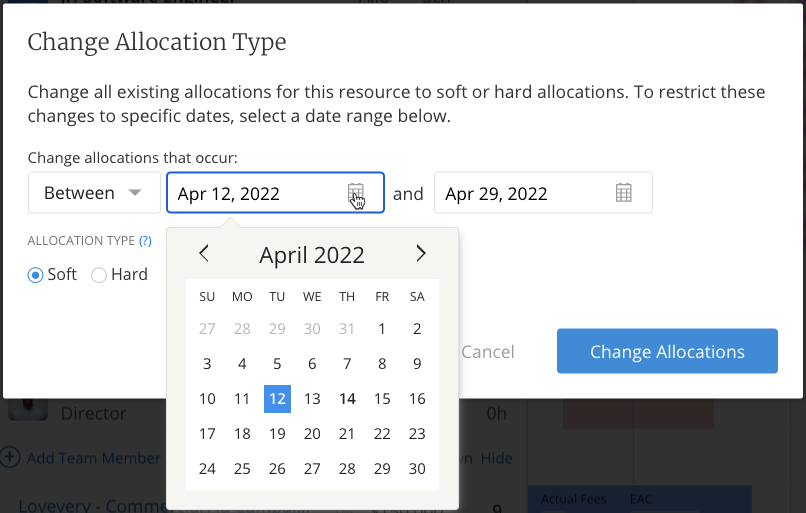Click the Hide link below dialog

coord(496,458)
